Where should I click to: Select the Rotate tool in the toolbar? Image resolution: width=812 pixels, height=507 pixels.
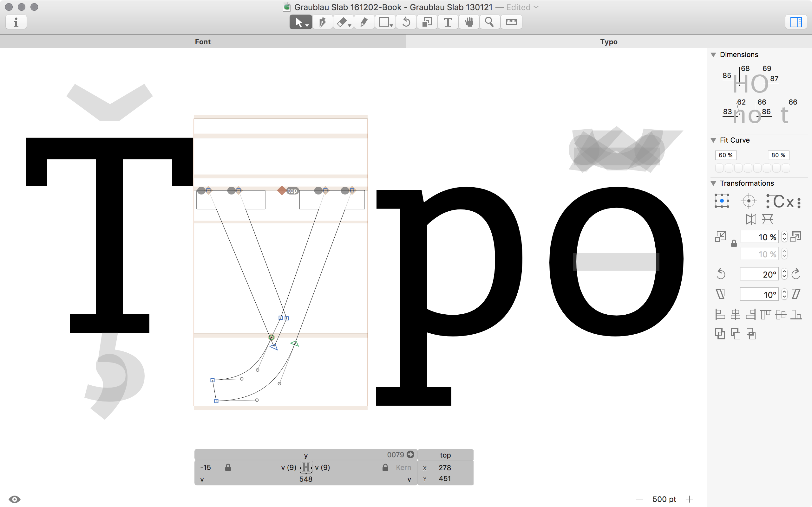pos(406,22)
